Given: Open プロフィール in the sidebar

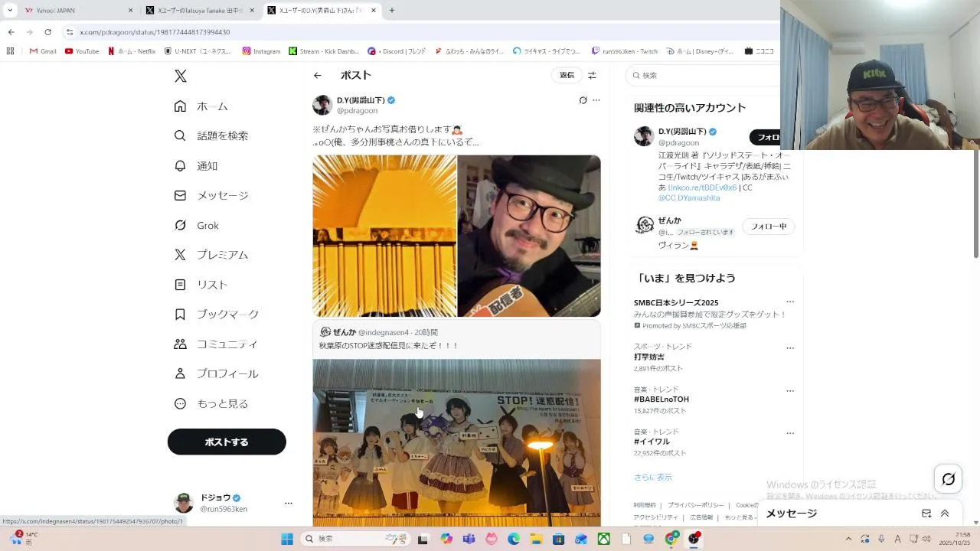Looking at the screenshot, I should tap(217, 373).
